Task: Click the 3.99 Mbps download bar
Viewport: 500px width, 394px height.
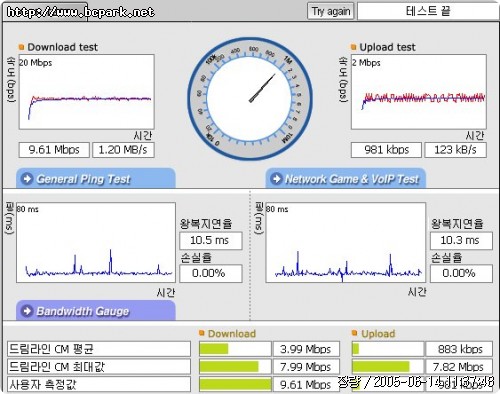Action: (235, 349)
